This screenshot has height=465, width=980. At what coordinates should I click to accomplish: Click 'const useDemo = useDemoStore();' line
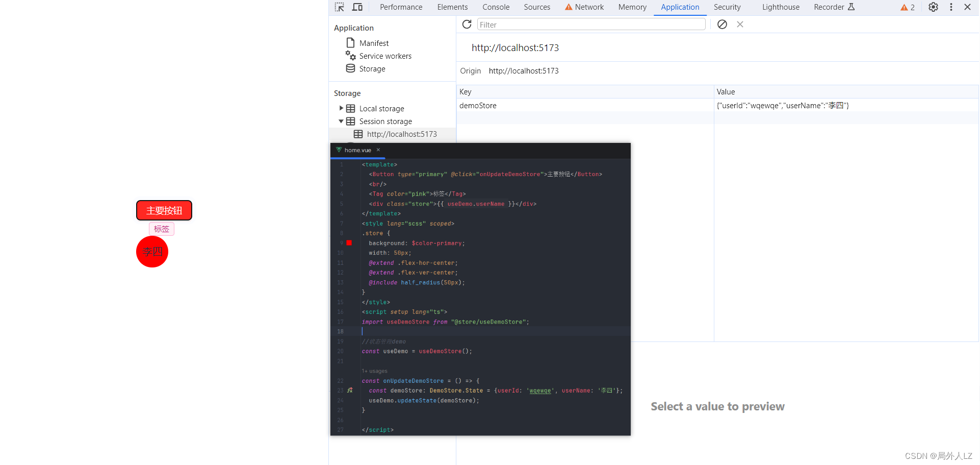coord(417,351)
